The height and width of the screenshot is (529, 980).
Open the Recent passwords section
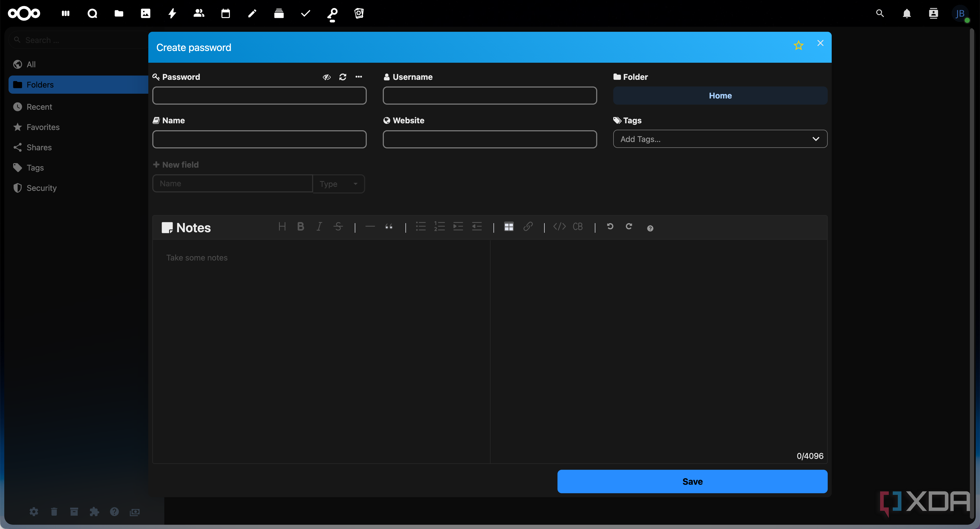tap(78, 107)
